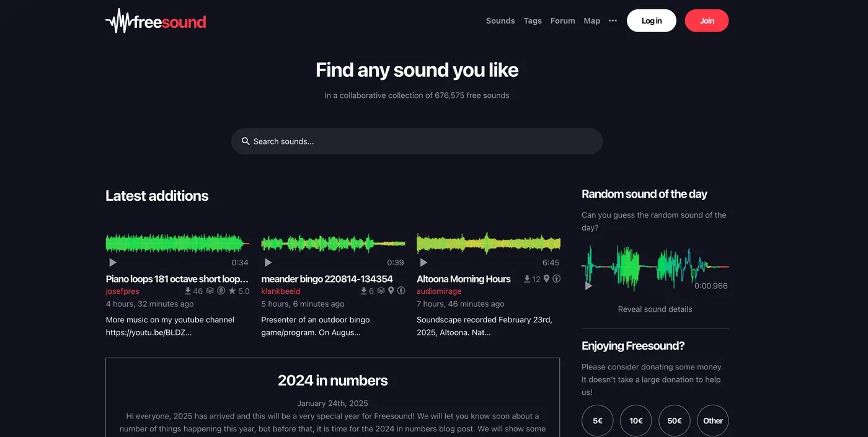
Task: Click '7 hours, 46 minutes ago' text
Action: tap(461, 304)
